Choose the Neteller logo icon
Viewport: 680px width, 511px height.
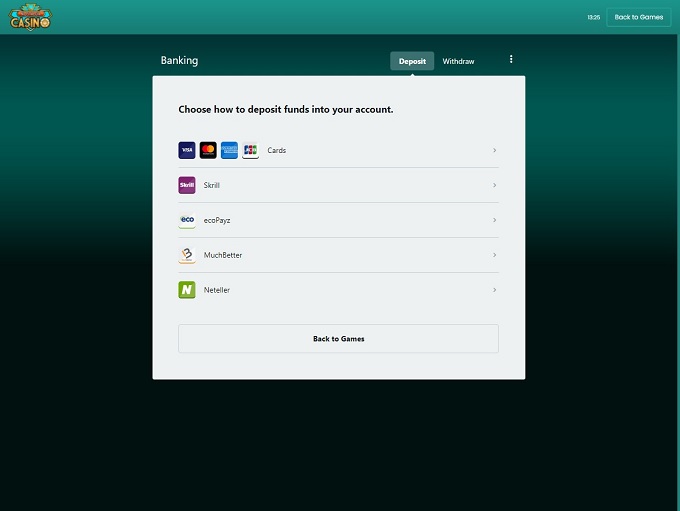coord(187,290)
